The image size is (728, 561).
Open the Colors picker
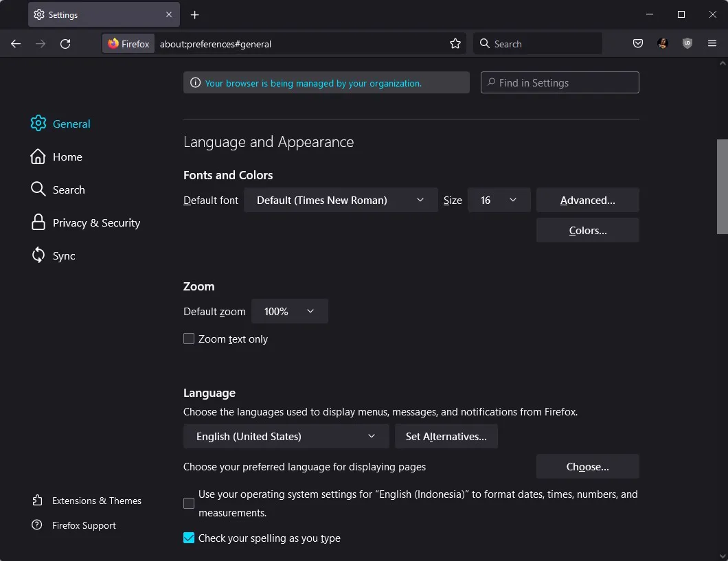tap(587, 230)
